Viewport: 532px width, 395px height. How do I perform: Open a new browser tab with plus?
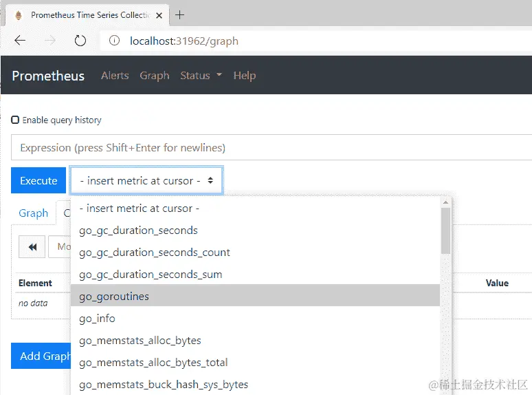click(x=179, y=15)
